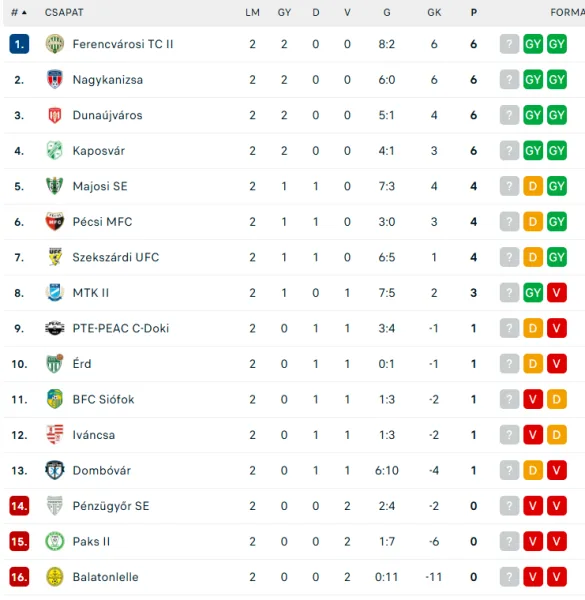Open the Szekszárdi UFC team page
Viewport: 585px width, 600px height.
116,257
